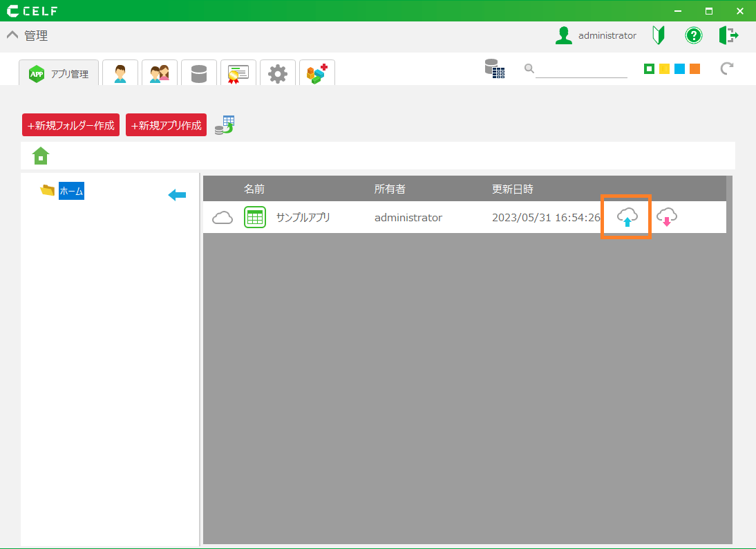Open the user management tab
756x549 pixels.
120,73
